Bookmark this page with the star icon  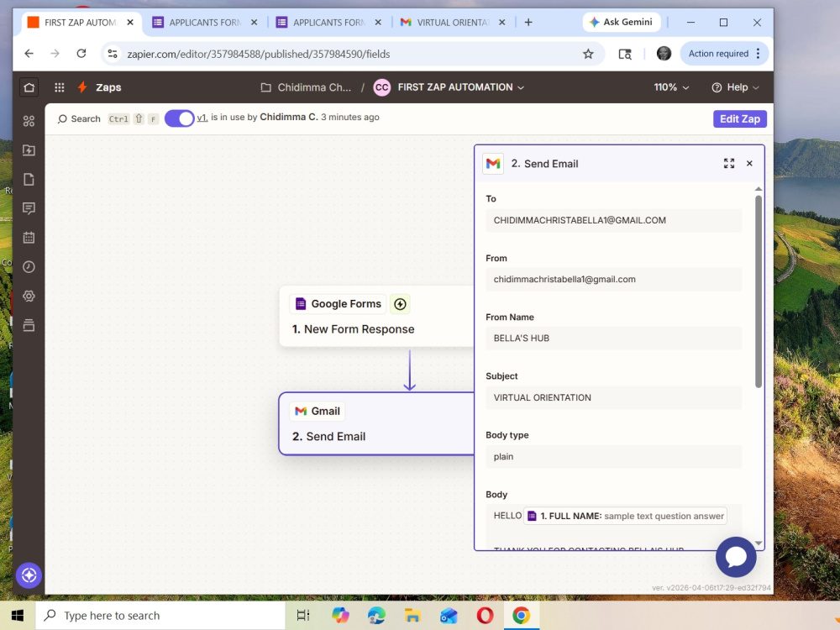point(588,54)
